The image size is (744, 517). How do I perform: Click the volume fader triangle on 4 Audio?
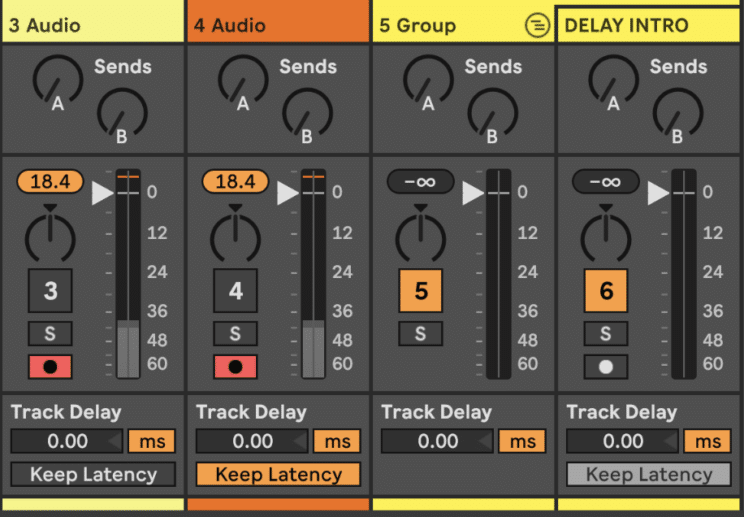[288, 193]
